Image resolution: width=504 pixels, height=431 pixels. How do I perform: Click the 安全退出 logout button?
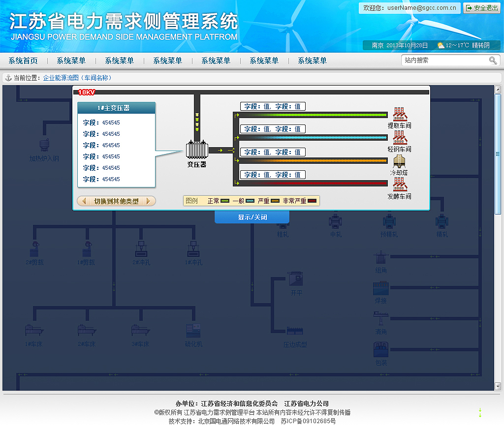tap(481, 8)
